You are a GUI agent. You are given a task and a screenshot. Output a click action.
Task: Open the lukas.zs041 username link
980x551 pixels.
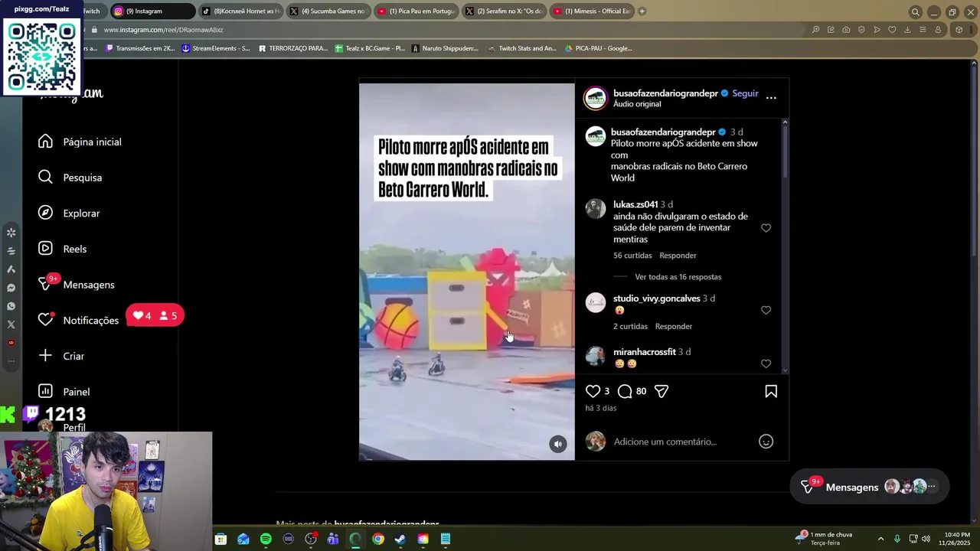[635, 204]
